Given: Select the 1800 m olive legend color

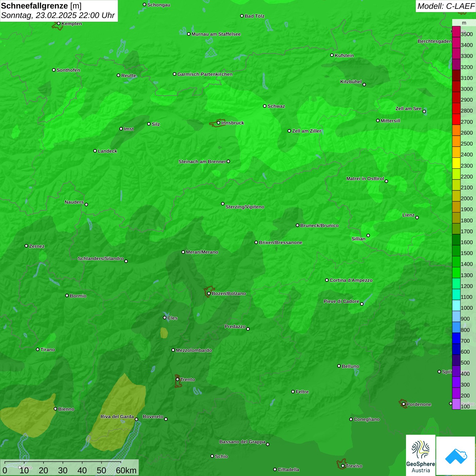Looking at the screenshot, I should pos(456,218).
